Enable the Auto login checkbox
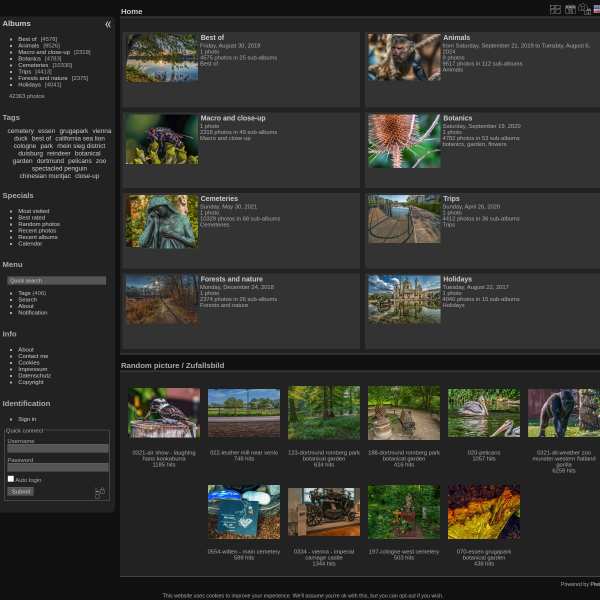The height and width of the screenshot is (600, 600). pos(11,479)
